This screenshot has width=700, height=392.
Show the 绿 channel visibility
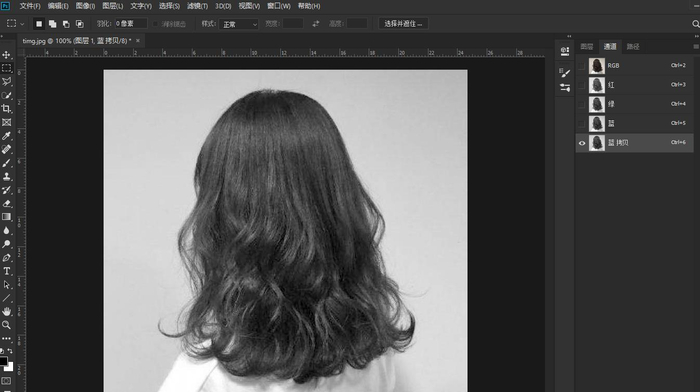pos(581,104)
